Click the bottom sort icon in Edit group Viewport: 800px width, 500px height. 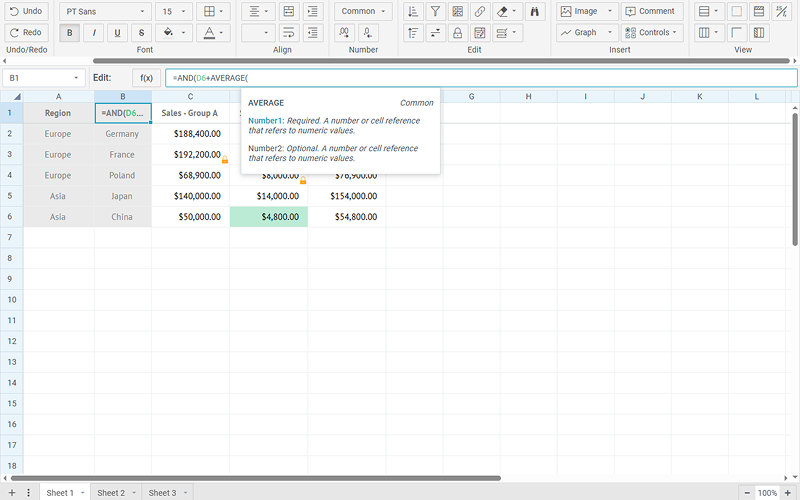tap(413, 33)
